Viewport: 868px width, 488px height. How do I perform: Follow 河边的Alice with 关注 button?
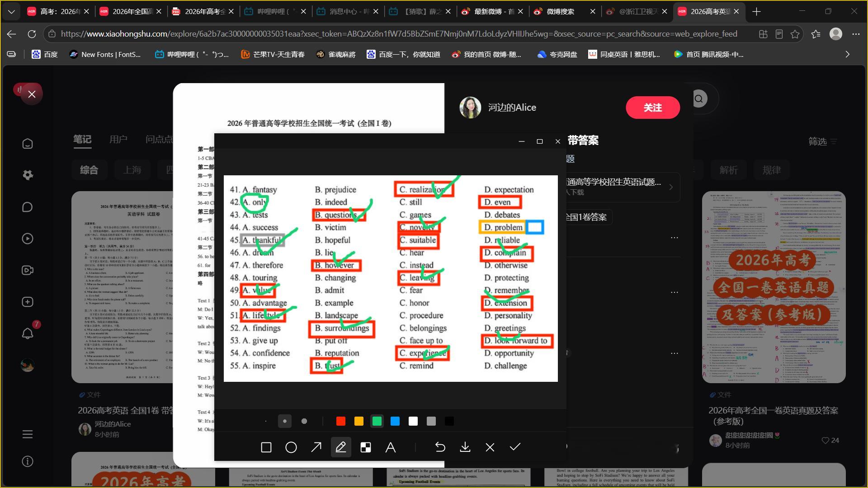pos(653,108)
